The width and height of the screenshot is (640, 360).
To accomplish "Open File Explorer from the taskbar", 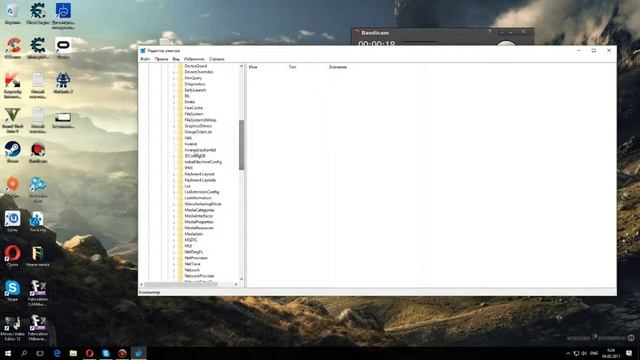I will click(x=73, y=353).
